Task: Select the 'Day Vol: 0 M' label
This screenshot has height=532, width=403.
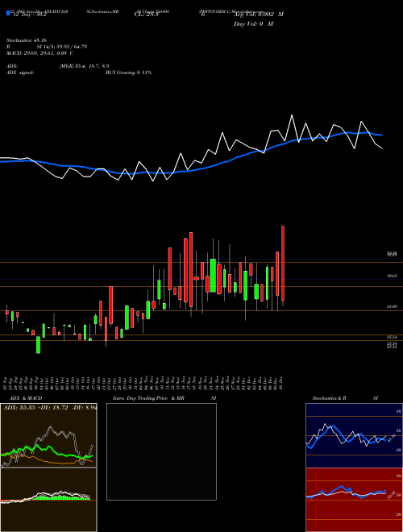Action: 253,24
